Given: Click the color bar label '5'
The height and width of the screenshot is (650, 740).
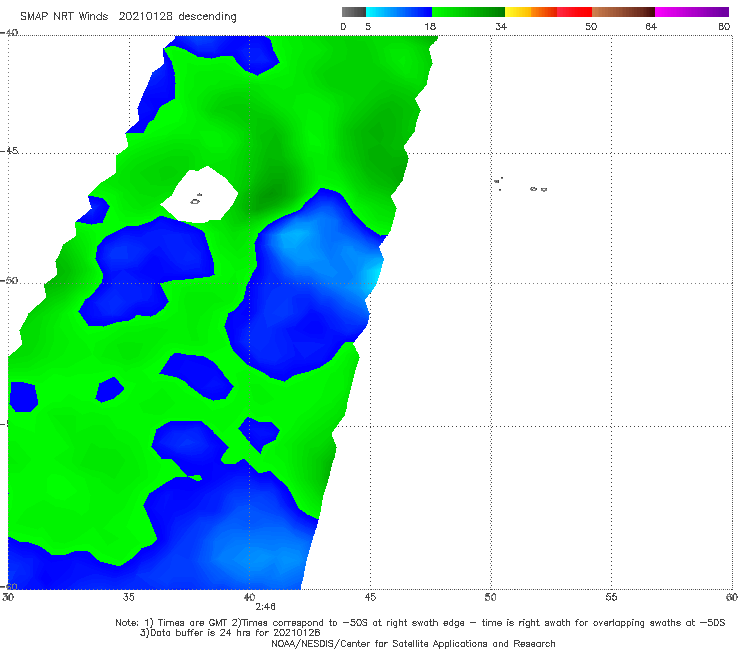Looking at the screenshot, I should [x=368, y=27].
